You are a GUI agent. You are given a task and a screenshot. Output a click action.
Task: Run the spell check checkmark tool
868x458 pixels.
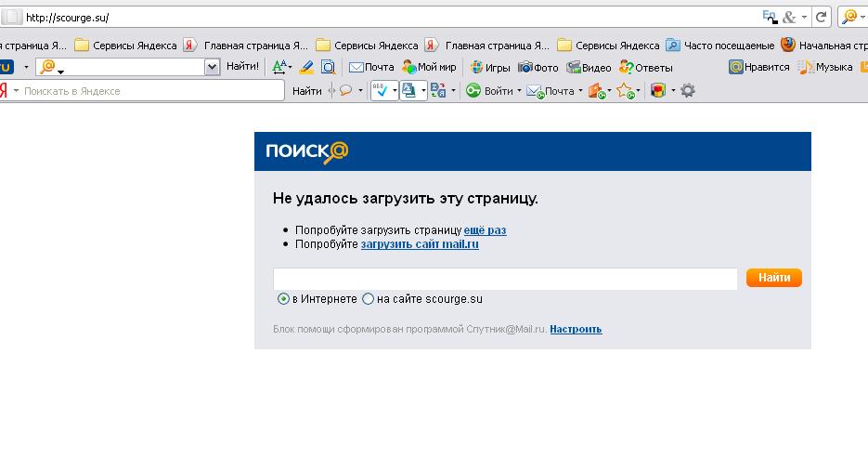(x=381, y=90)
